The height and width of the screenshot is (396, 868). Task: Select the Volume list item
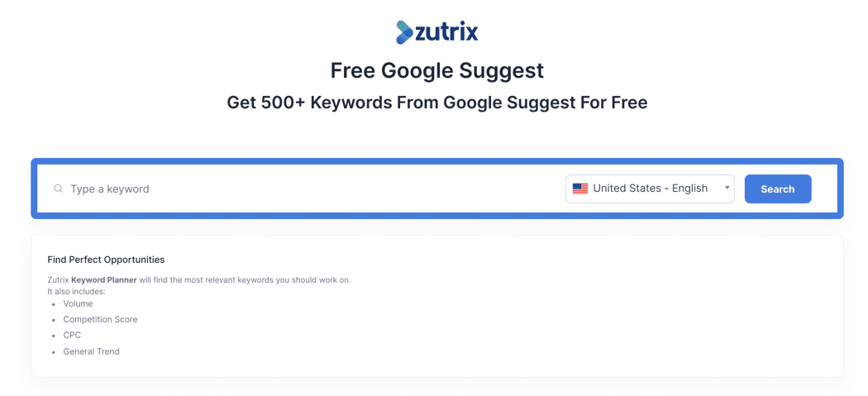tap(78, 303)
